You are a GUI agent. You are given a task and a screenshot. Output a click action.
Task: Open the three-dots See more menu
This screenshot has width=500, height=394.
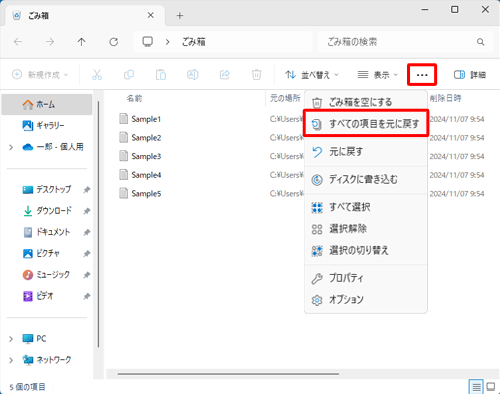tap(422, 75)
